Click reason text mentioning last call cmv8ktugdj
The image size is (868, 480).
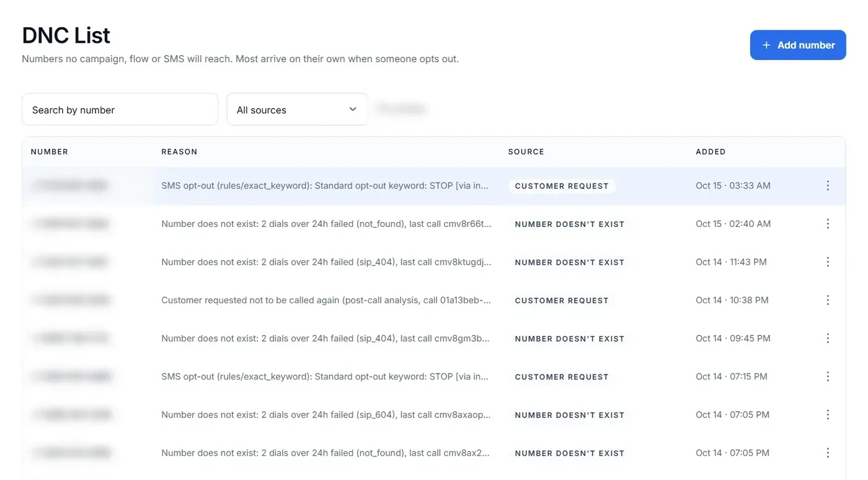point(326,262)
